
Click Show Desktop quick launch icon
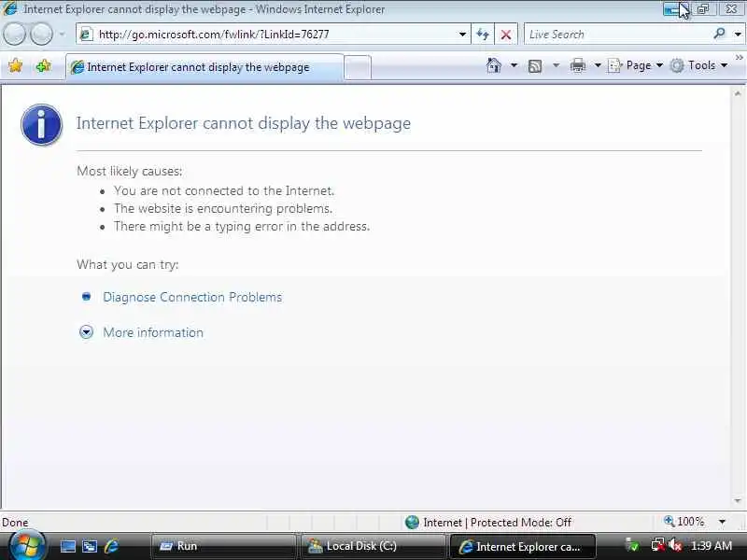(67, 546)
